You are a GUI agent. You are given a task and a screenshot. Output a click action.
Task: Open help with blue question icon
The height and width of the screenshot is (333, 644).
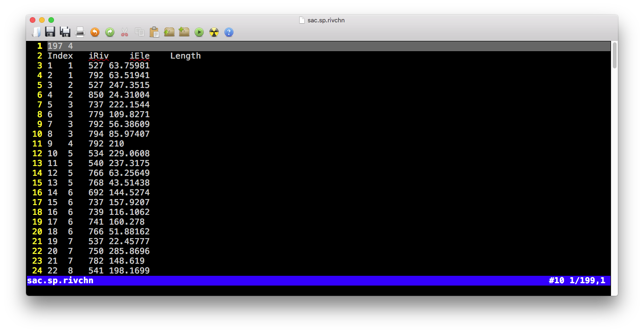[x=229, y=32]
